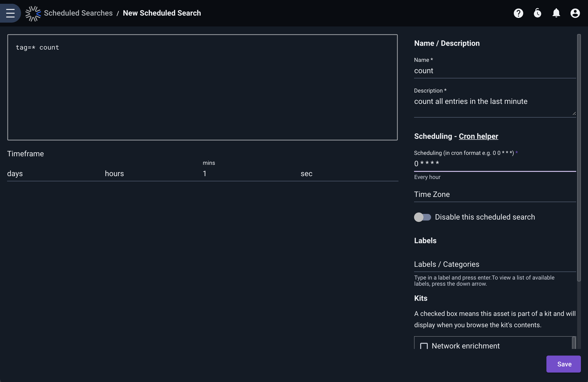Open the hamburger main menu

pyautogui.click(x=10, y=13)
